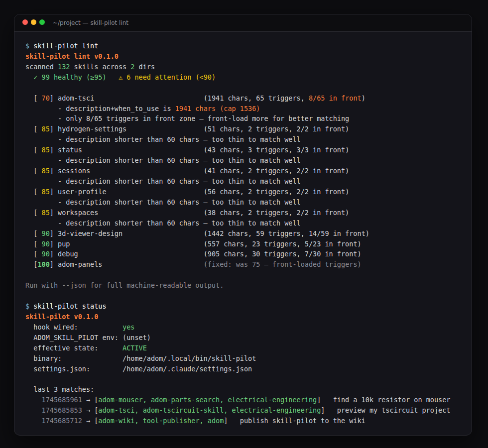Click the 'hydrogen-settings' skill name
Viewport: 488px width, 448px height.
point(92,129)
